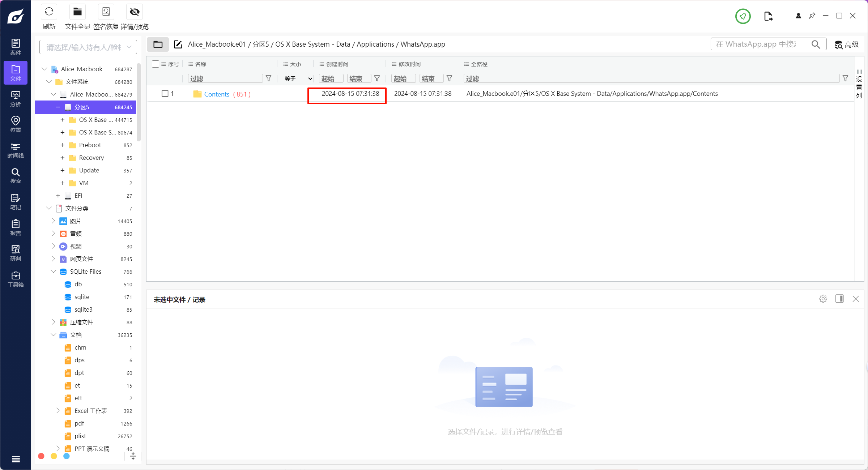Open the Contents folder link
This screenshot has width=868, height=470.
[217, 94]
